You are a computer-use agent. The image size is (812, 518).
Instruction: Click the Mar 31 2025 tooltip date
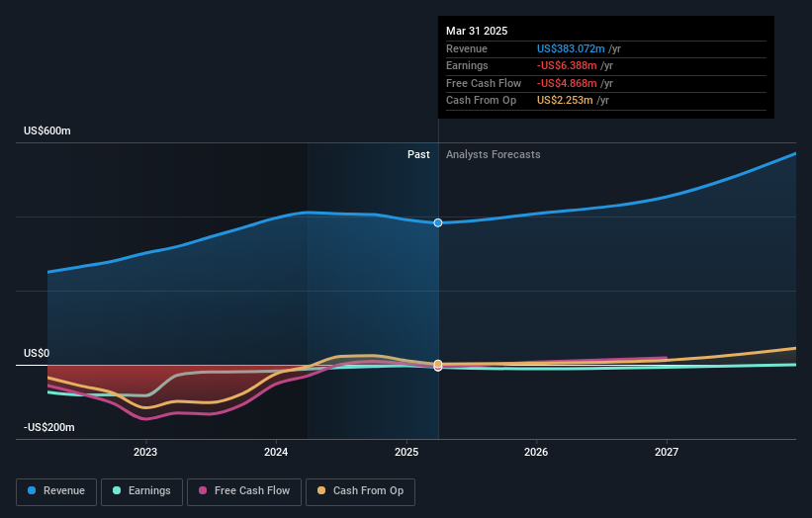pyautogui.click(x=477, y=31)
